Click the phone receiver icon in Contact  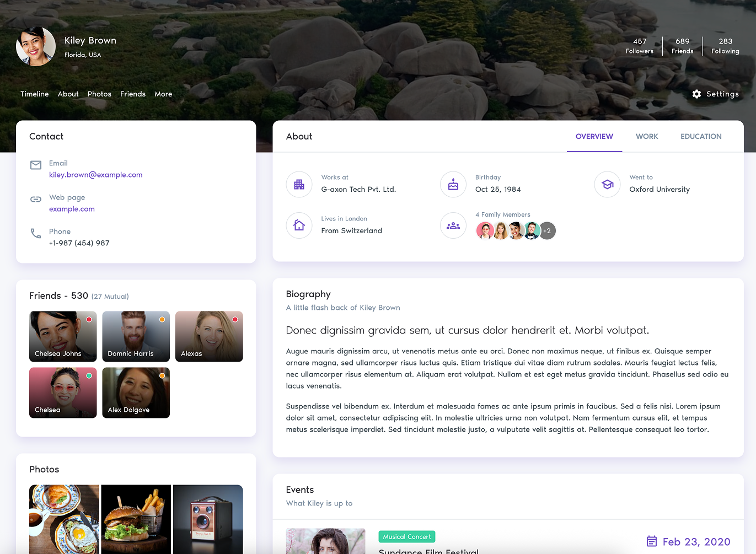[35, 233]
